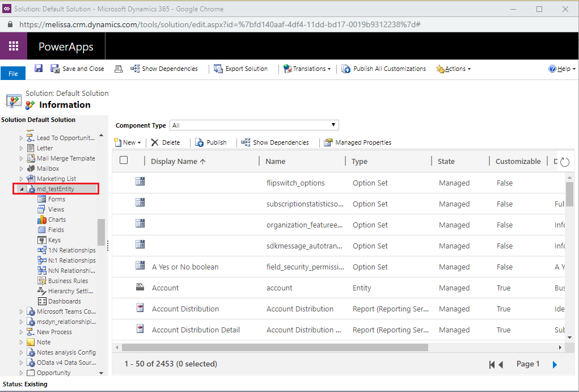Click Export Solution button

(x=241, y=69)
